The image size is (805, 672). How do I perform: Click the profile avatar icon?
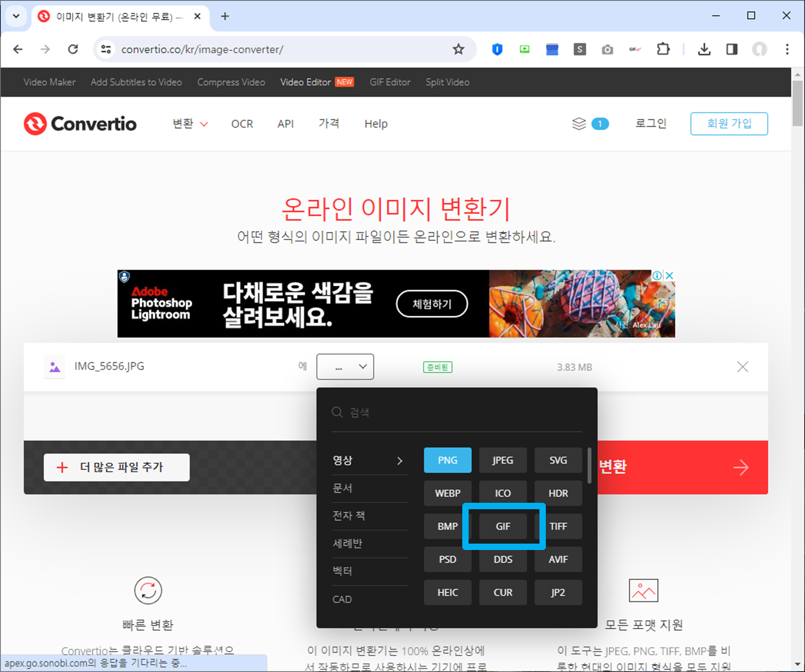point(759,49)
